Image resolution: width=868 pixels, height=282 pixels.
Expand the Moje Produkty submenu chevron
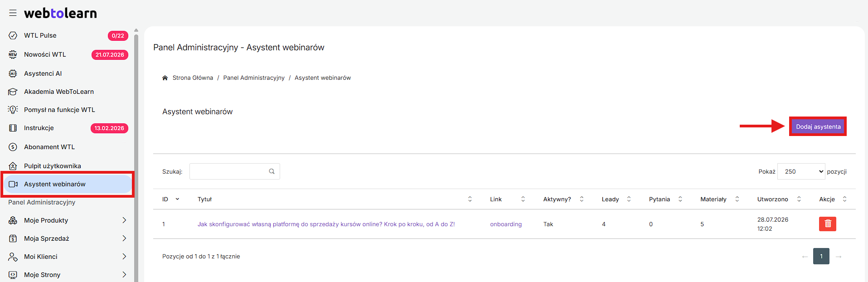124,220
